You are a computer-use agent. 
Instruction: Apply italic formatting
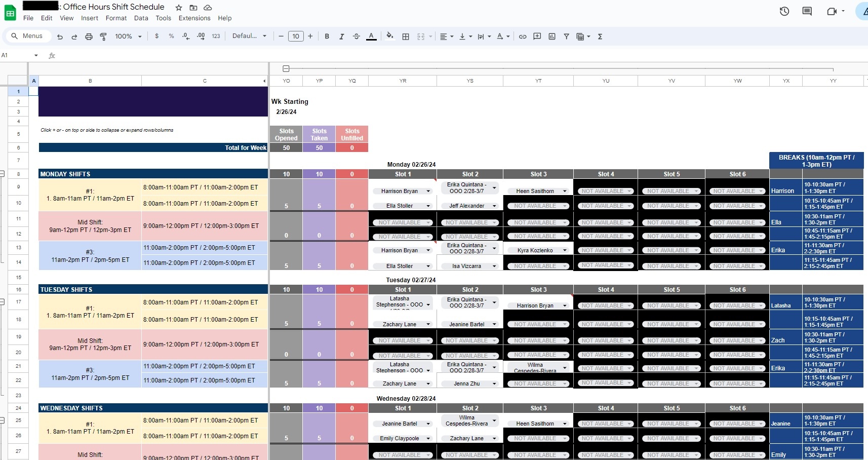pyautogui.click(x=342, y=36)
